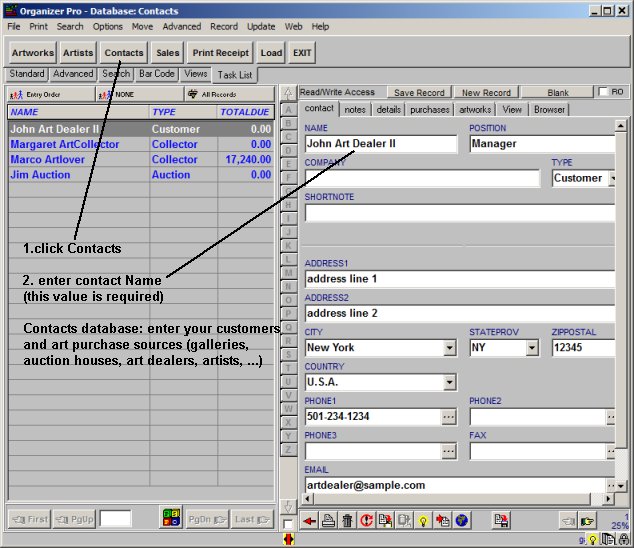Click the printer icon in bottom toolbar
The width and height of the screenshot is (634, 548).
coord(328,521)
